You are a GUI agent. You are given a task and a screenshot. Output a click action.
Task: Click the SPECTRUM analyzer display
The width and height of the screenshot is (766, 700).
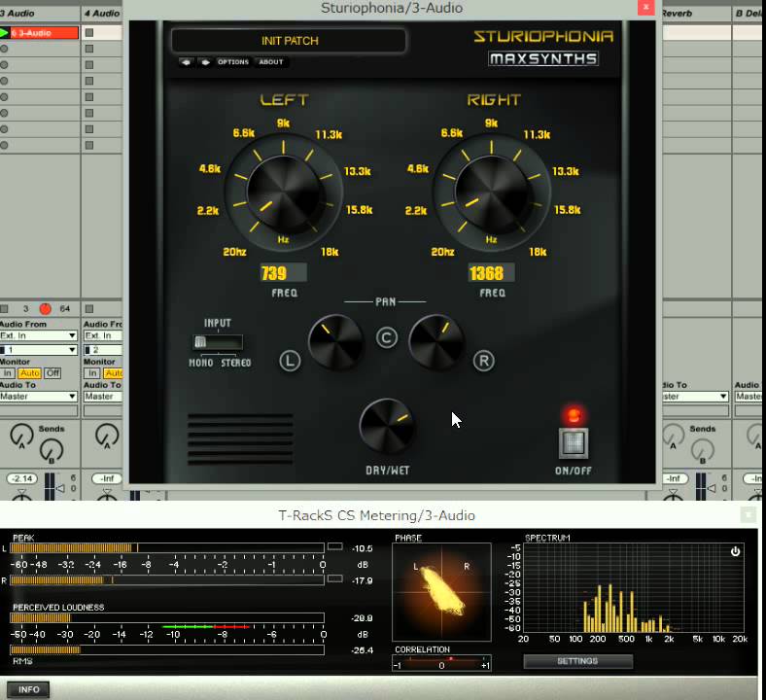[x=634, y=588]
